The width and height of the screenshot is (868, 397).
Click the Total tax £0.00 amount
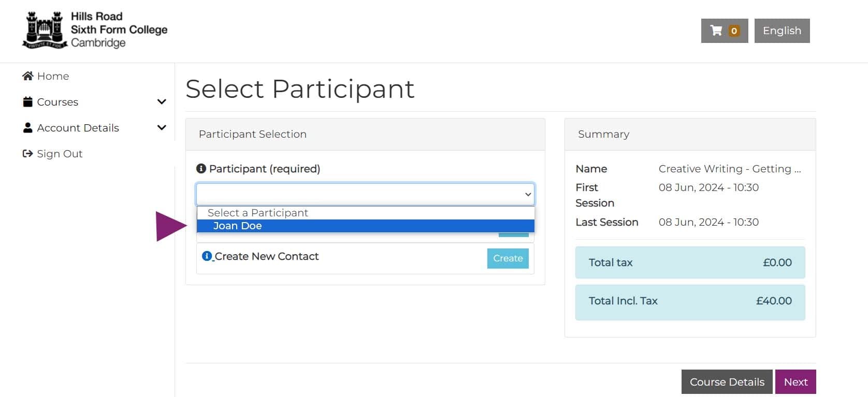pyautogui.click(x=777, y=262)
